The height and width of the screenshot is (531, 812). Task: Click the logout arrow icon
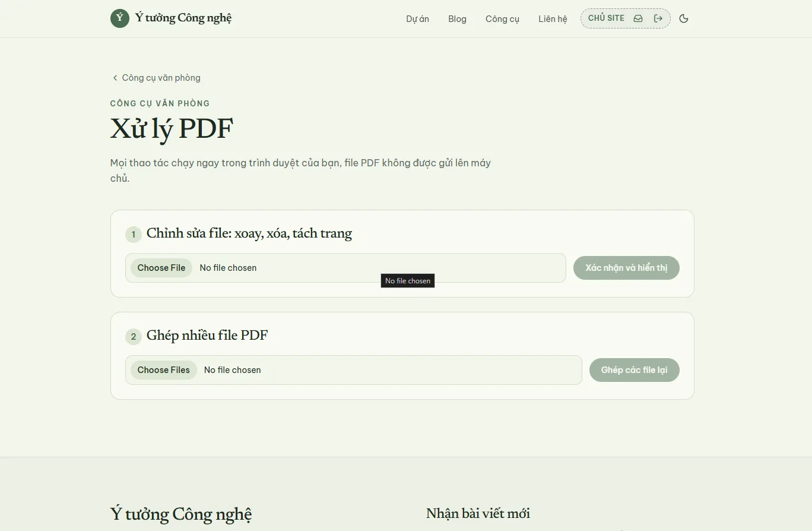pos(658,18)
